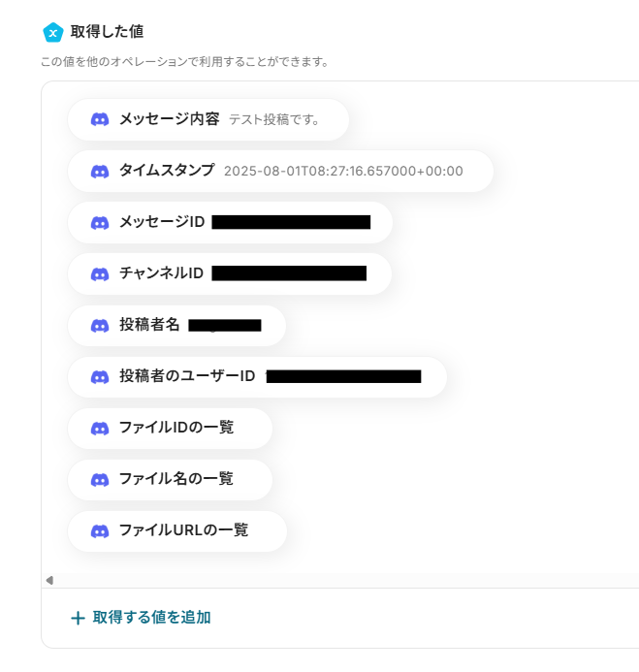Click the horizontal scrollbar track
Viewport: 639px width, 672px height.
pos(339,580)
